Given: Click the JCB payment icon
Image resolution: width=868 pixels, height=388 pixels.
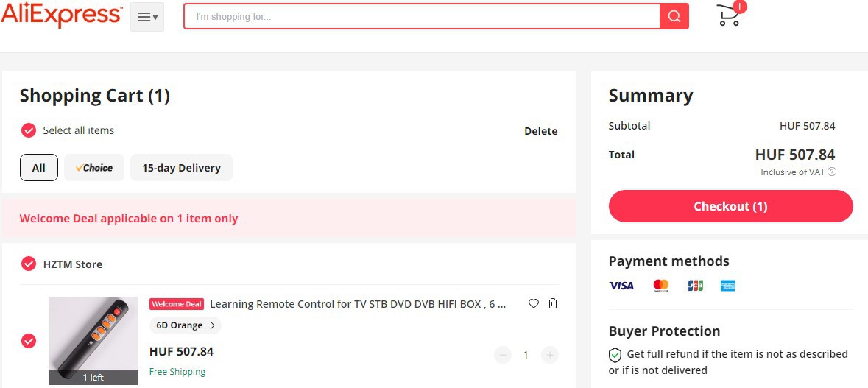Looking at the screenshot, I should 695,286.
